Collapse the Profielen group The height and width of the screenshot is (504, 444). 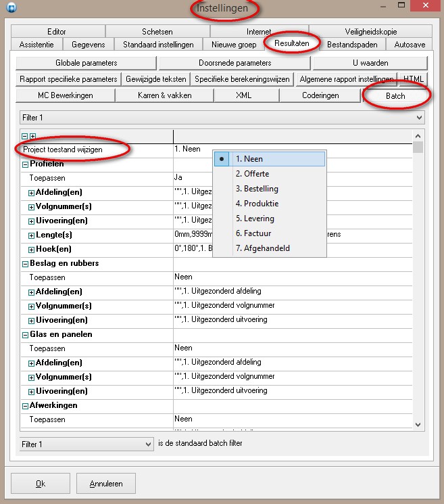pyautogui.click(x=25, y=164)
